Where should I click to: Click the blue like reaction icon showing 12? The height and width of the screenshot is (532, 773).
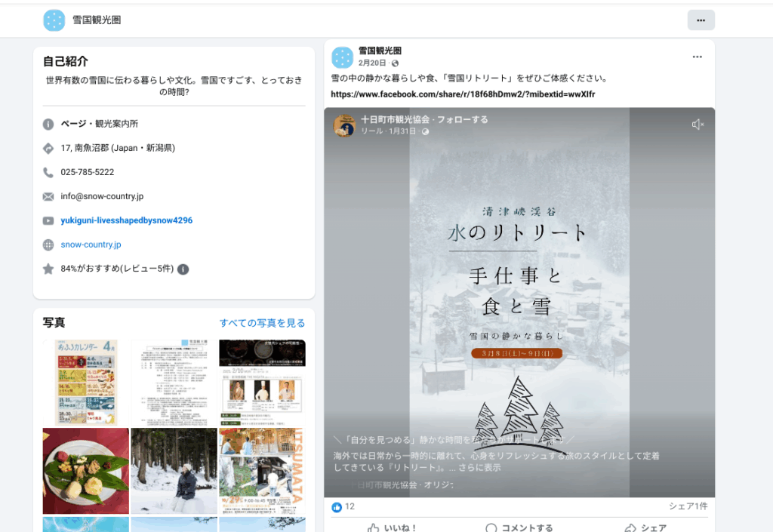click(x=337, y=507)
